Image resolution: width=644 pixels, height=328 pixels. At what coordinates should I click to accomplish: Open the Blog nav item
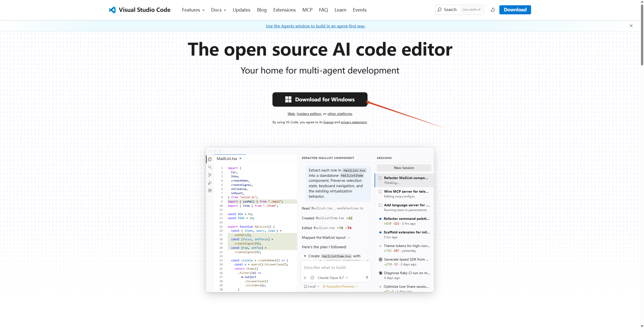(262, 10)
